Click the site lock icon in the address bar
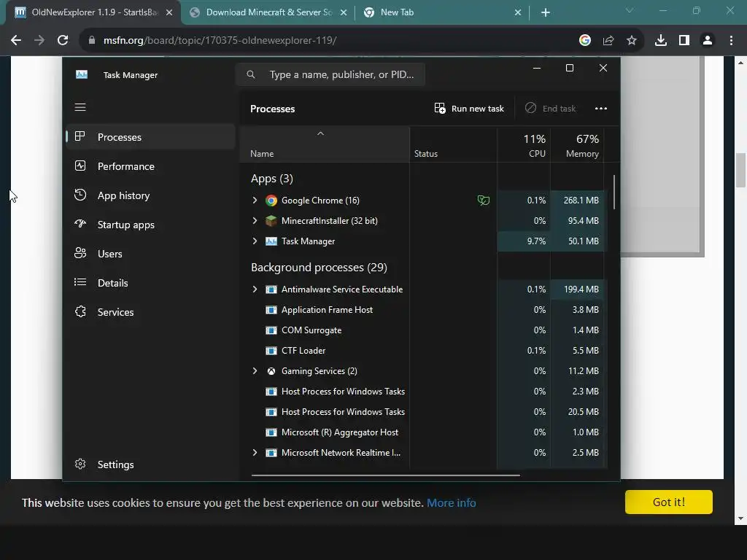Screen dimensions: 747x560 92,41
